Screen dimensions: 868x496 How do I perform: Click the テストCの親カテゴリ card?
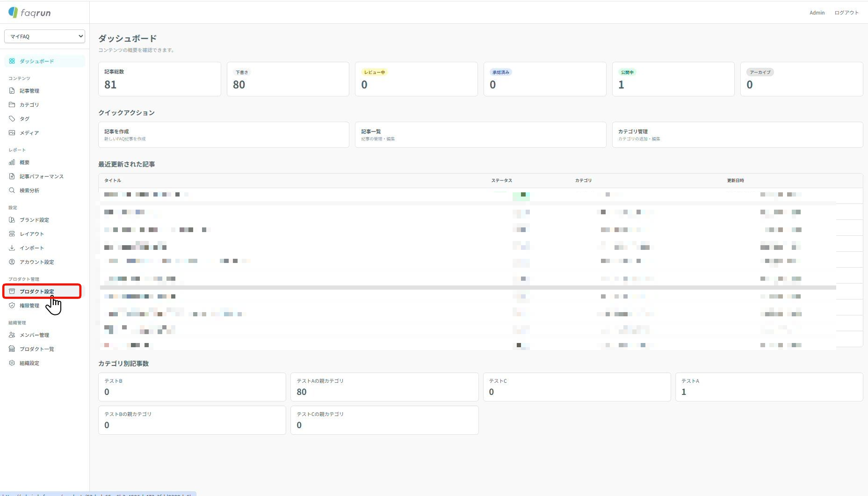click(384, 420)
